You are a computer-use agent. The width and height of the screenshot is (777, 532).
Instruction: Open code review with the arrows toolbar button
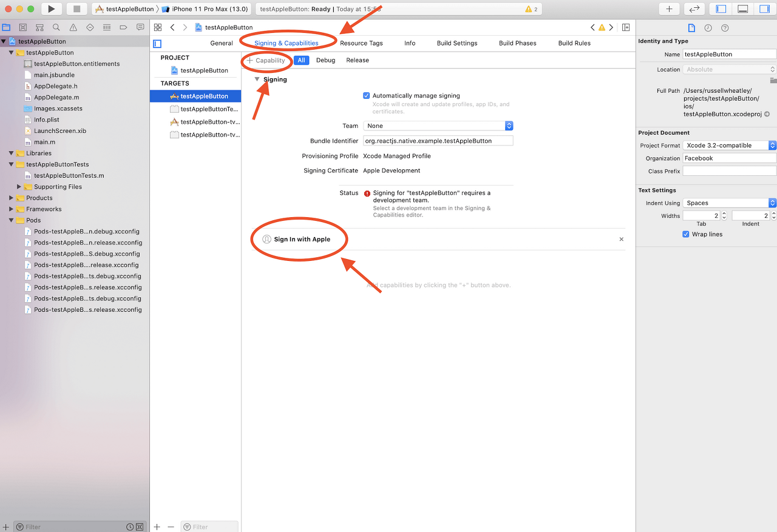694,9
